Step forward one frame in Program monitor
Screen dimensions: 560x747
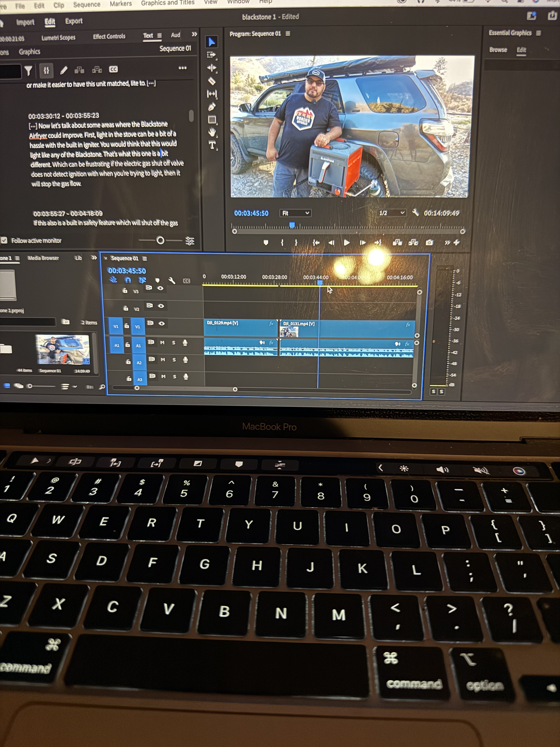point(363,243)
